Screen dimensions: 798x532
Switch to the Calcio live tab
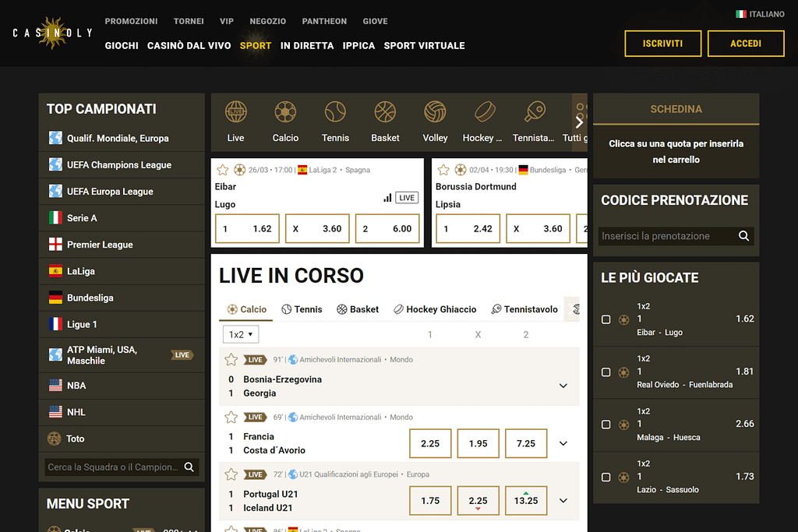coord(246,309)
